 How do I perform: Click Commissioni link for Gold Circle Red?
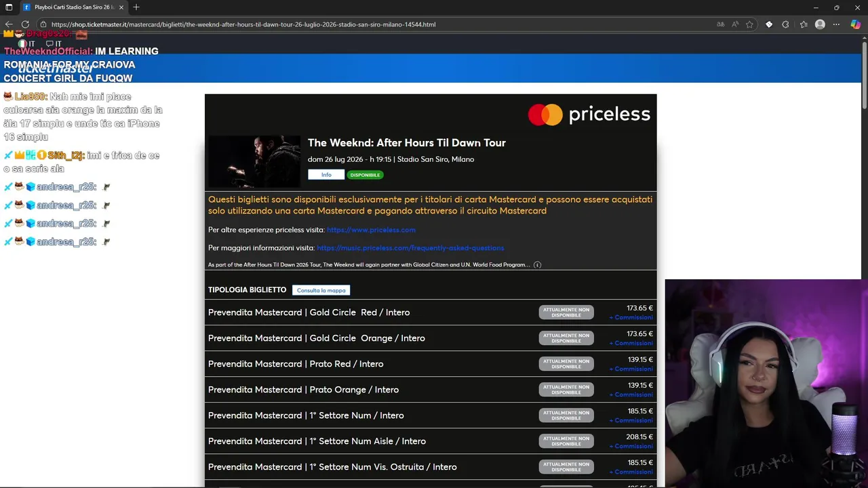tap(631, 317)
